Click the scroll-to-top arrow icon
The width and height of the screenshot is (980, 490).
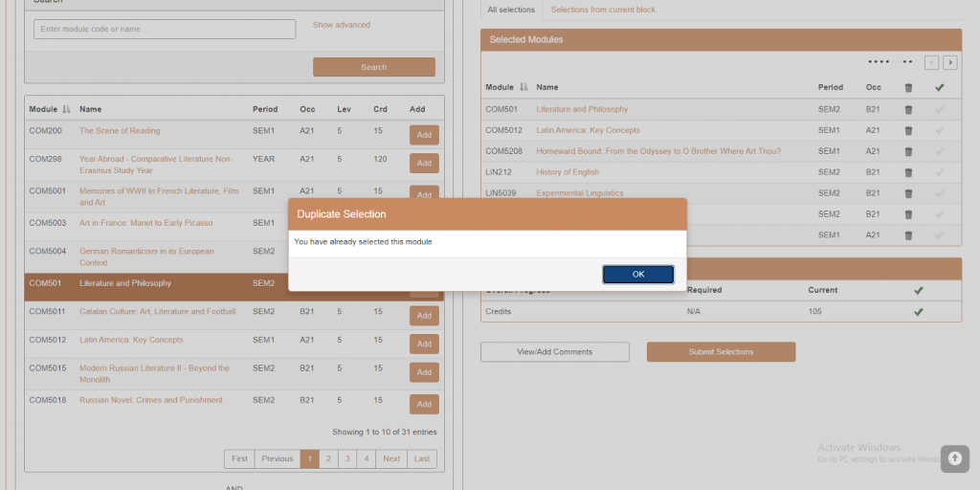(954, 458)
